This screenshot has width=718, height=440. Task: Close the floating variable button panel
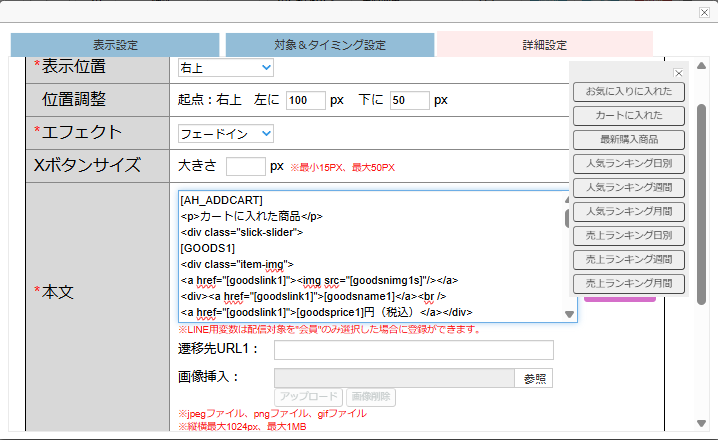(678, 73)
